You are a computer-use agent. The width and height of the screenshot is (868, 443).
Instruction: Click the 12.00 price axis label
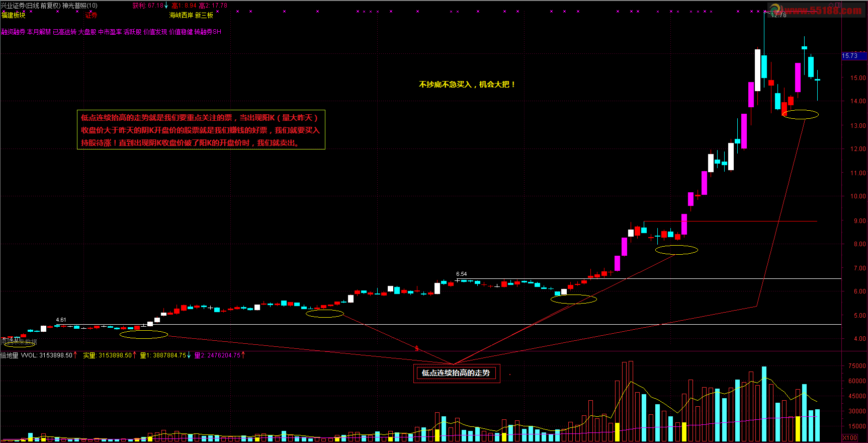(858, 149)
